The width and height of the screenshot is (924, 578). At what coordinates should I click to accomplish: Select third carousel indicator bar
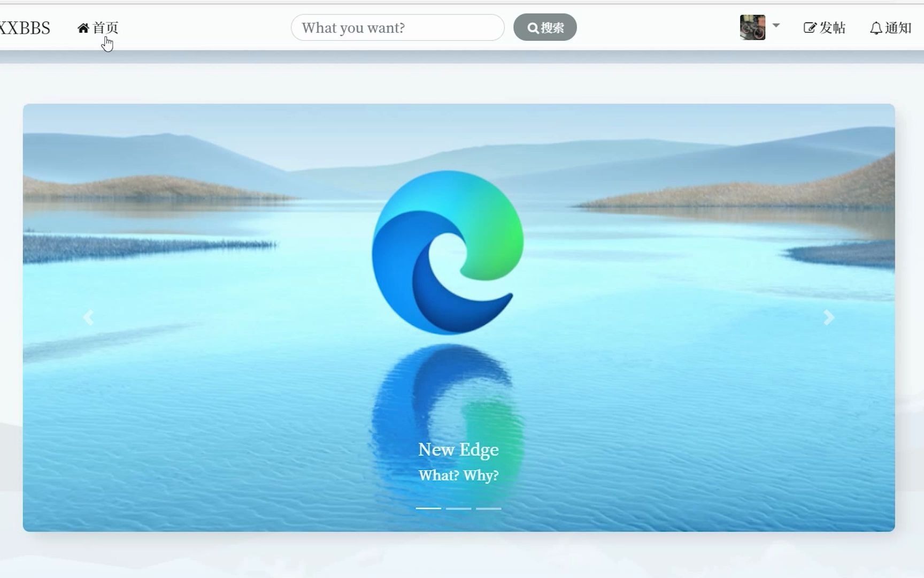(x=488, y=508)
